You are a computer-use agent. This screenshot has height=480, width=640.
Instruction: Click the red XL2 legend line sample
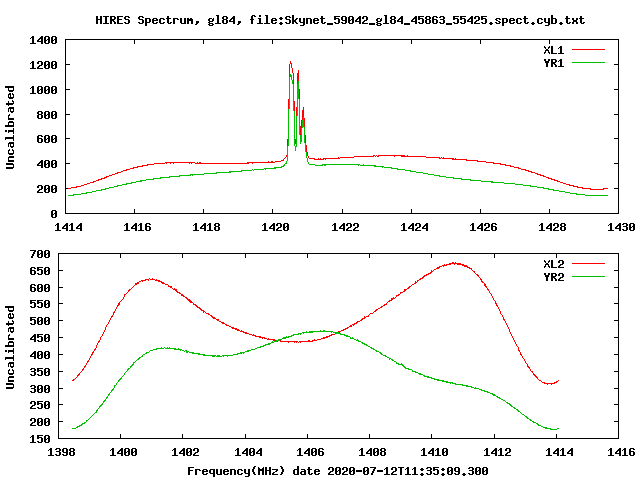[588, 264]
